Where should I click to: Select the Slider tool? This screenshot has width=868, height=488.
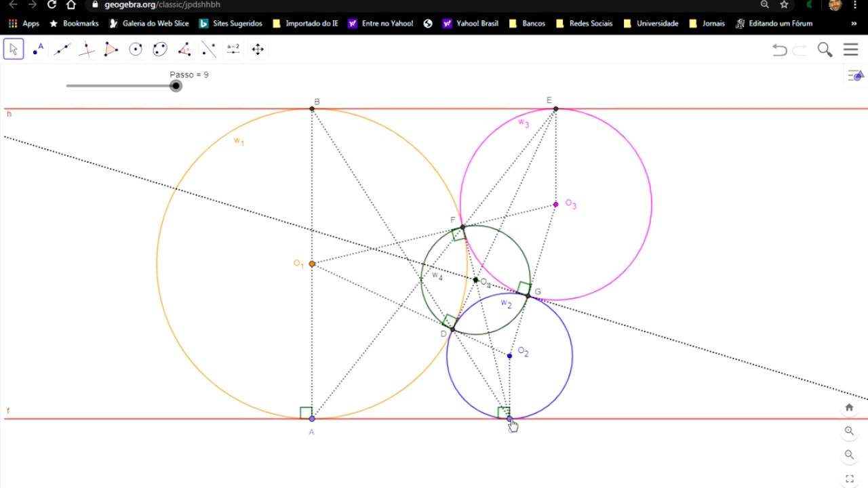point(233,49)
